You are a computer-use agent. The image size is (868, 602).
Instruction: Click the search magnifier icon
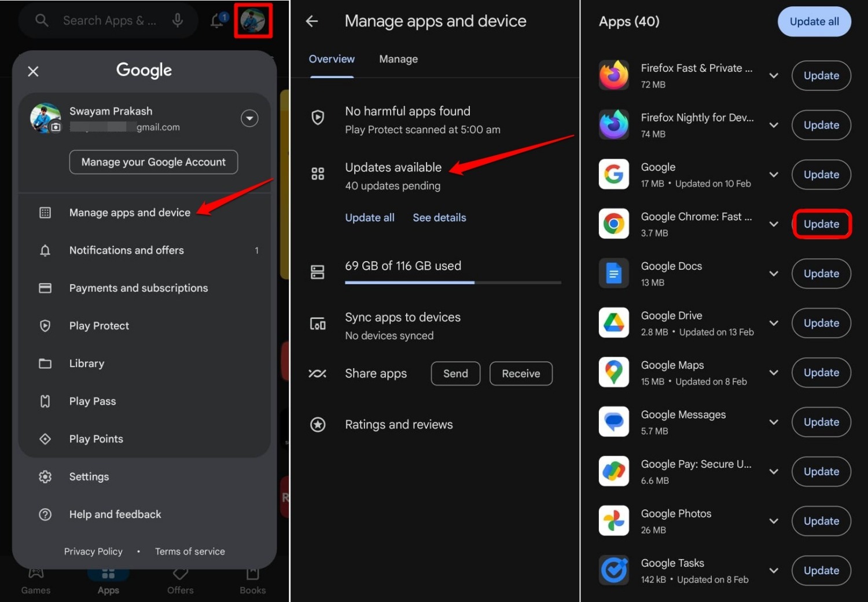tap(42, 20)
